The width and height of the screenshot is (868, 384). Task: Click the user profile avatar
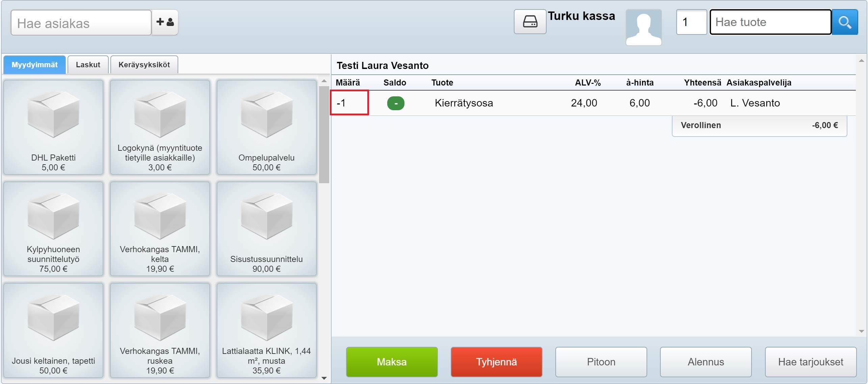pyautogui.click(x=643, y=27)
